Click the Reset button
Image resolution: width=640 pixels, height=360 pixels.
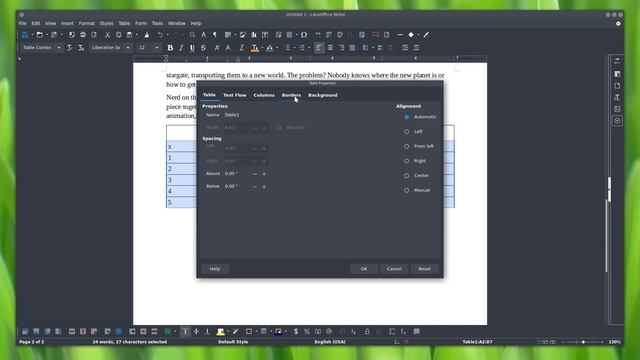tap(424, 269)
